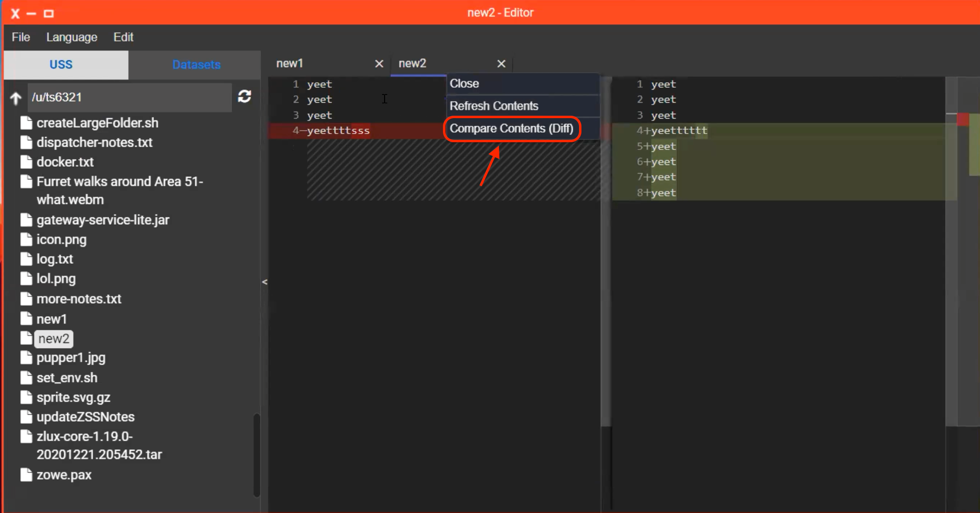Viewport: 980px width, 513px height.
Task: Click the file icon beside pupper1.jpg
Action: pos(27,357)
